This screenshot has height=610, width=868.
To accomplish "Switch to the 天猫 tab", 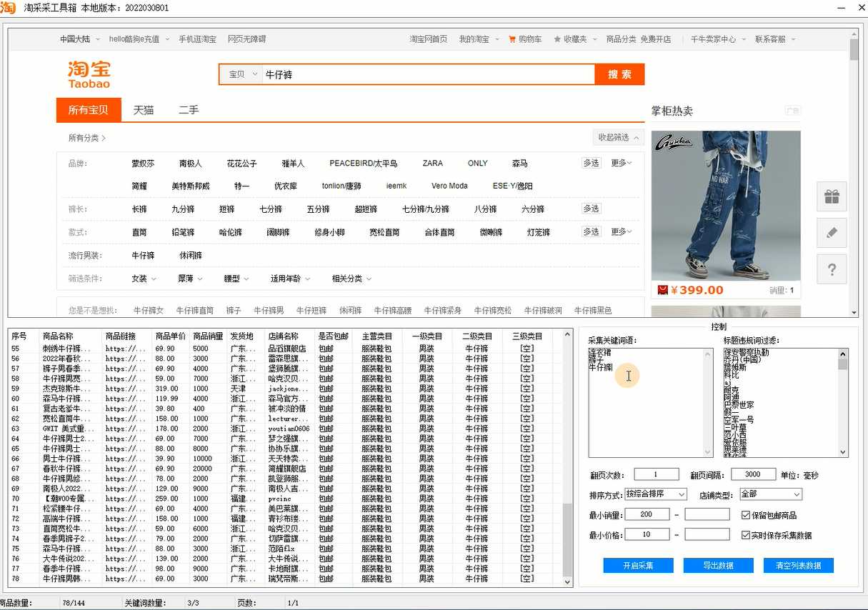I will [143, 110].
